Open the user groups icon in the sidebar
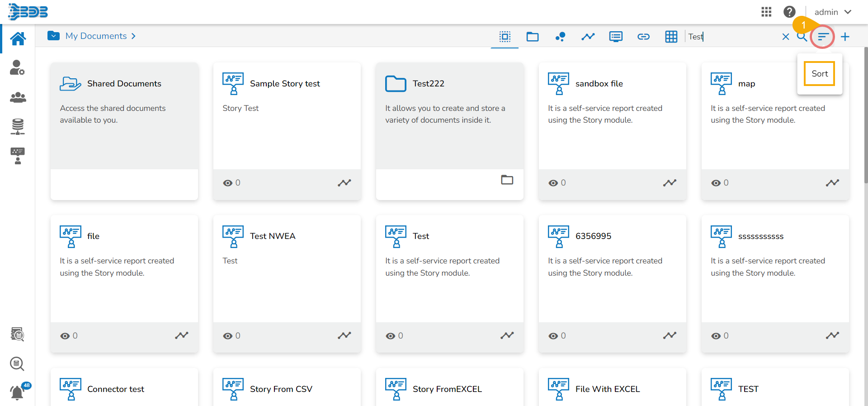 [x=18, y=97]
